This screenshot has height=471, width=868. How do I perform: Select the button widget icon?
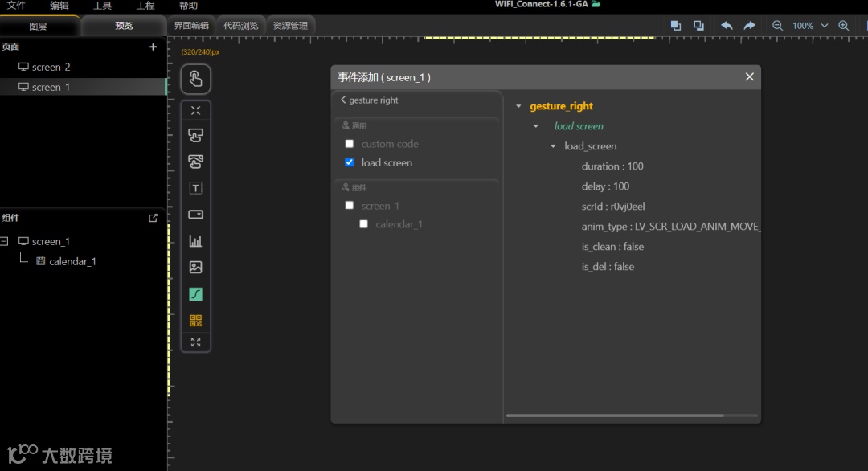coord(195,136)
